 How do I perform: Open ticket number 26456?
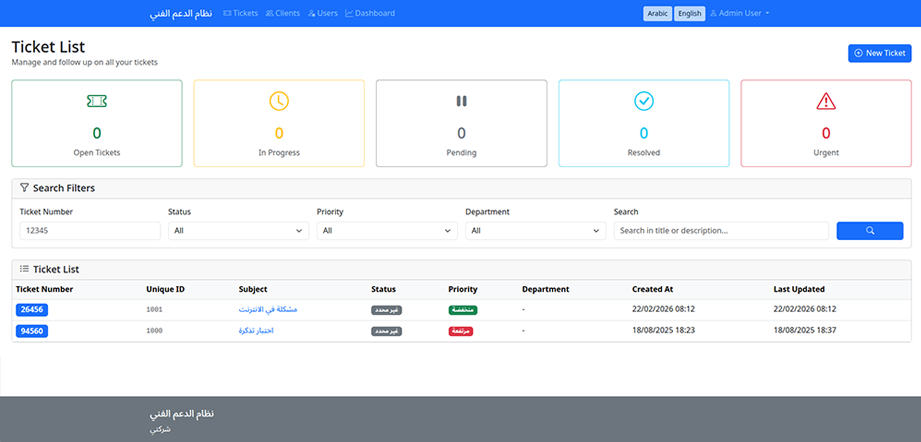tap(32, 310)
